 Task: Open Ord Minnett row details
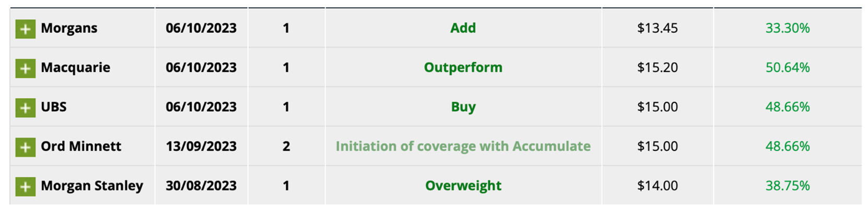(25, 147)
